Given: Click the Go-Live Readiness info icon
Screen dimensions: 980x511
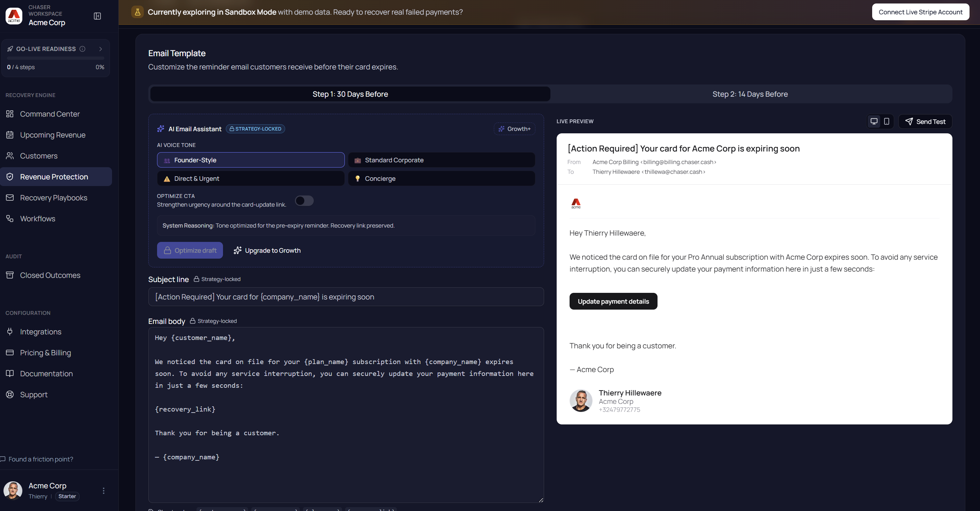Looking at the screenshot, I should 82,49.
